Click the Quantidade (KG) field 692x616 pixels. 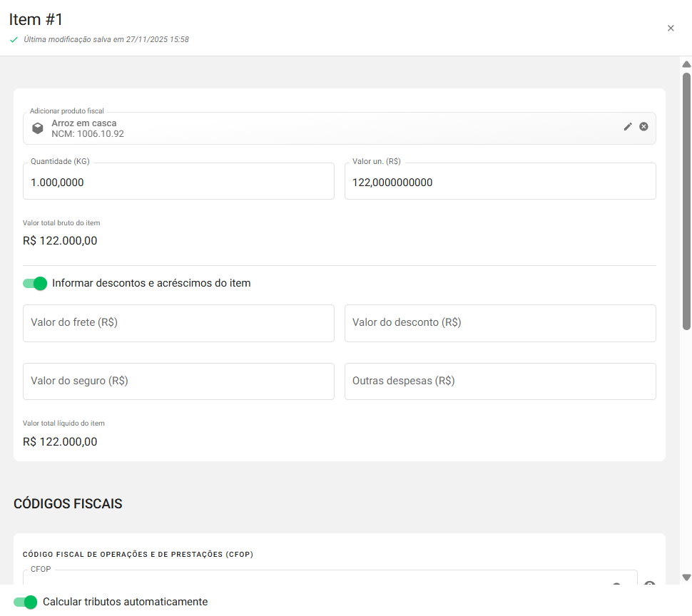click(x=178, y=182)
